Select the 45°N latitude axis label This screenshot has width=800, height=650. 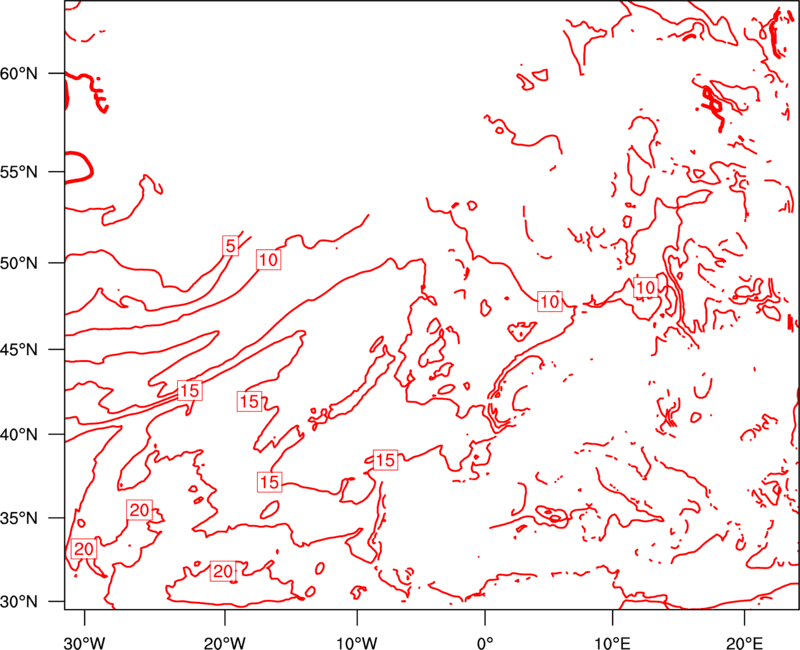coord(19,350)
